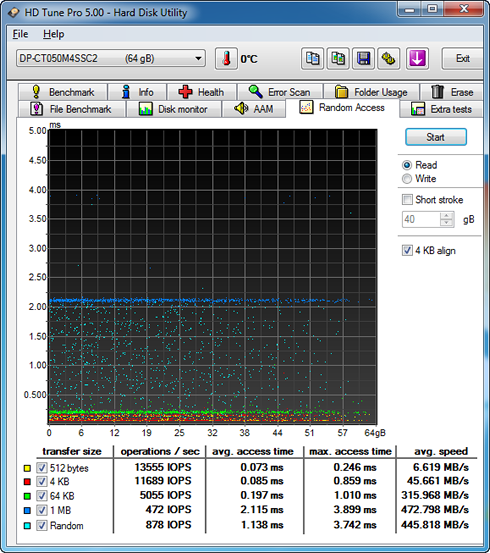Decrease short stroke value with down arrow
This screenshot has height=553, width=490.
[x=447, y=223]
